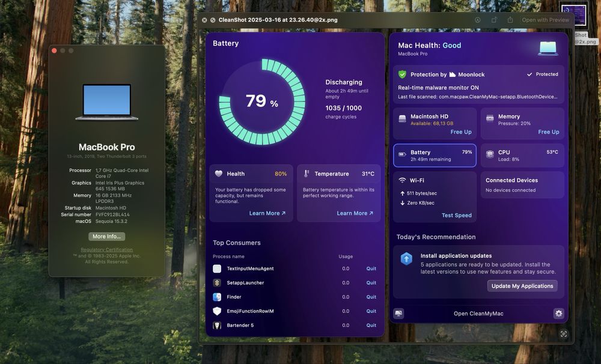Screen dimensions: 601x364
Task: Click the Update My Applications button
Action: pyautogui.click(x=522, y=286)
